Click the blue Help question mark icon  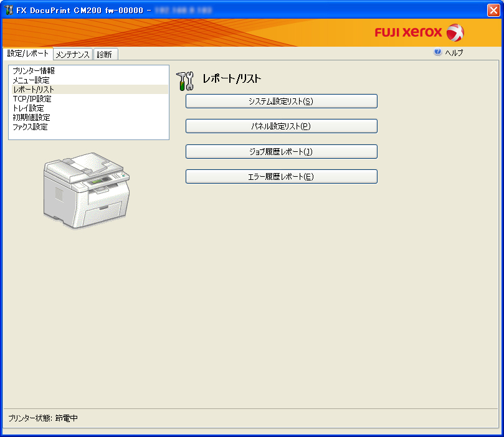pyautogui.click(x=437, y=53)
